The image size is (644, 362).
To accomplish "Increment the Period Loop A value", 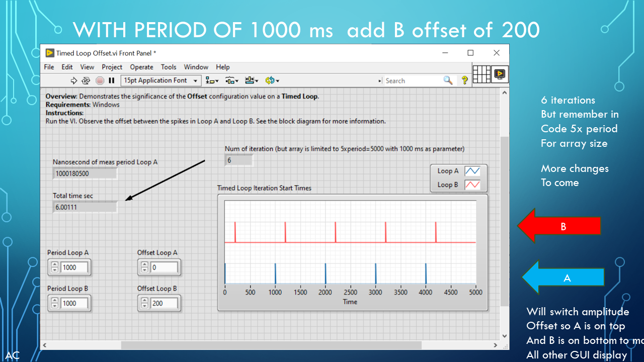I will click(54, 264).
